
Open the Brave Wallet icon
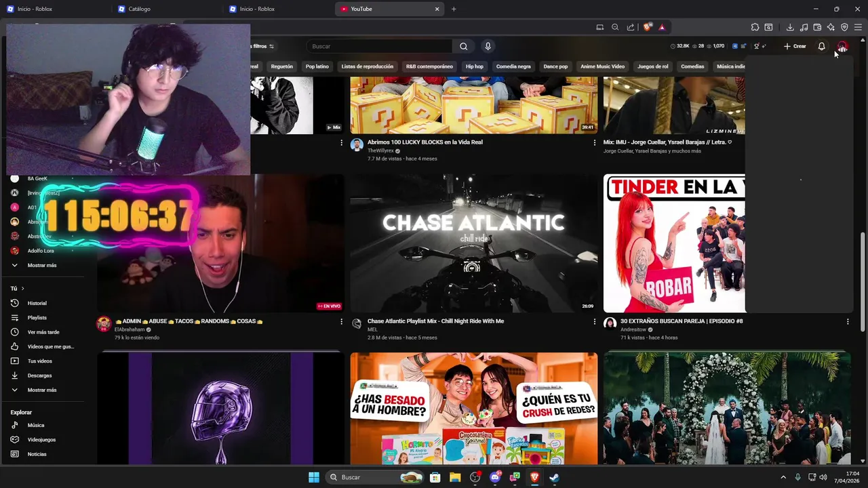click(x=817, y=27)
